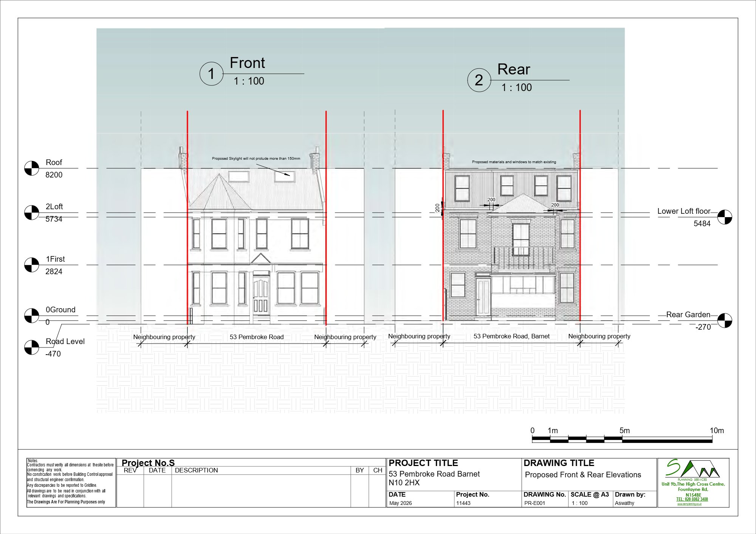This screenshot has height=534, width=756.
Task: Select "Proposed Front & Rear Elevations" text
Action: (583, 475)
